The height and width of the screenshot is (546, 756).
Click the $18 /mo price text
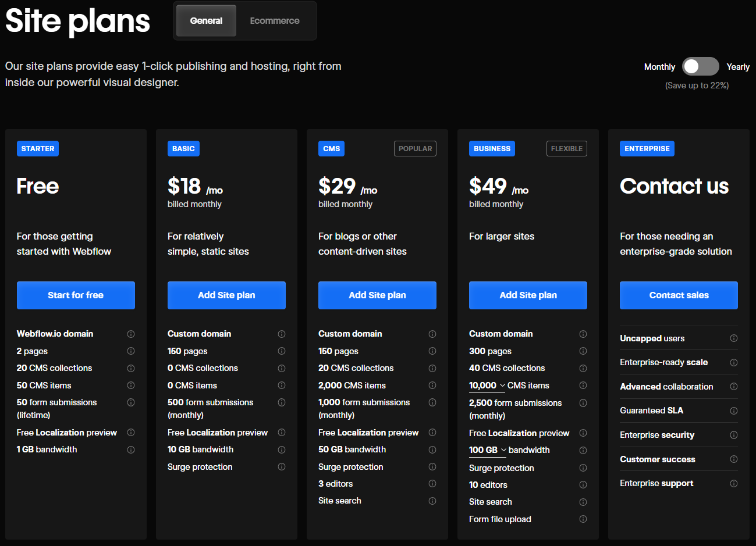click(195, 187)
